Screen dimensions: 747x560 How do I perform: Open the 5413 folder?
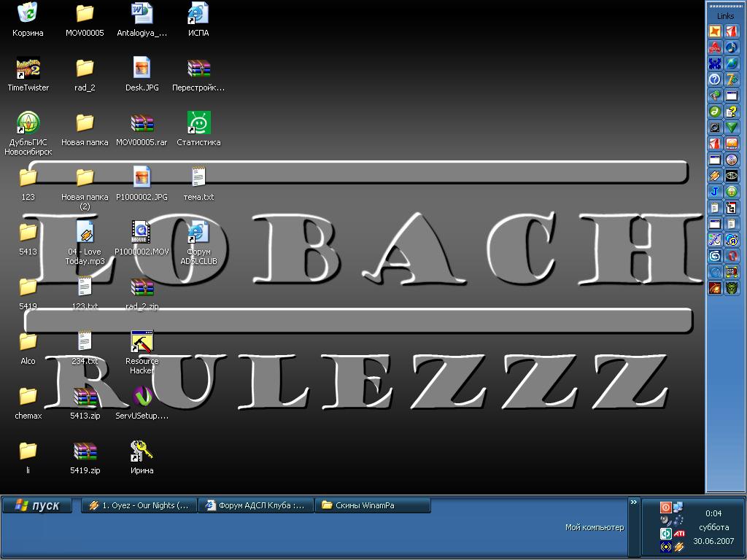pyautogui.click(x=28, y=238)
